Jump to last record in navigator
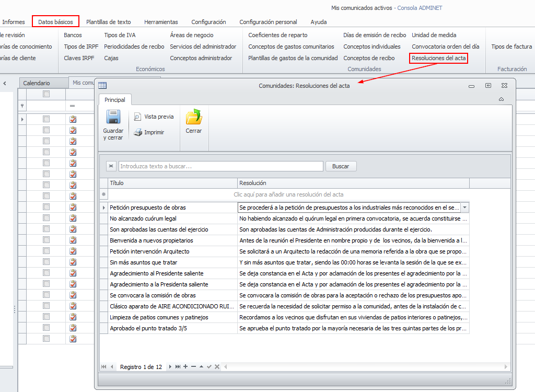Viewport: 535px width, 392px height. [x=178, y=367]
